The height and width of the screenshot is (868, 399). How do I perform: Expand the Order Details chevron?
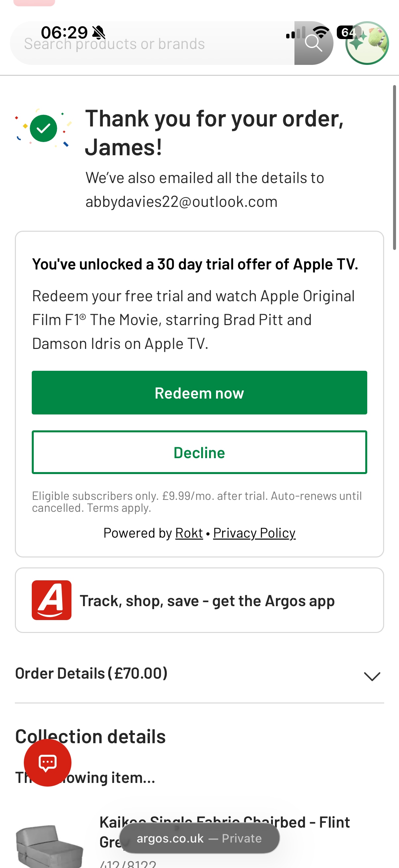pyautogui.click(x=372, y=676)
